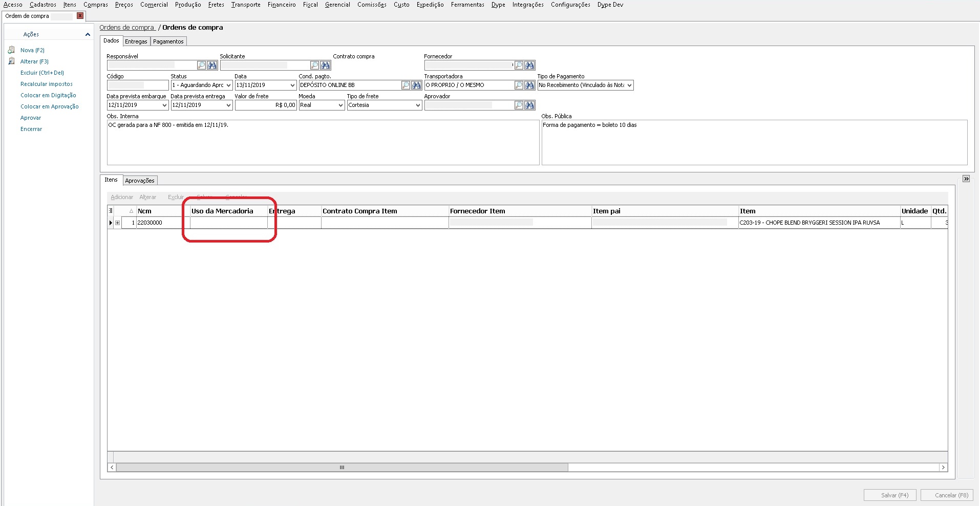The image size is (980, 506).
Task: Click the Adicionar item button
Action: (x=122, y=197)
